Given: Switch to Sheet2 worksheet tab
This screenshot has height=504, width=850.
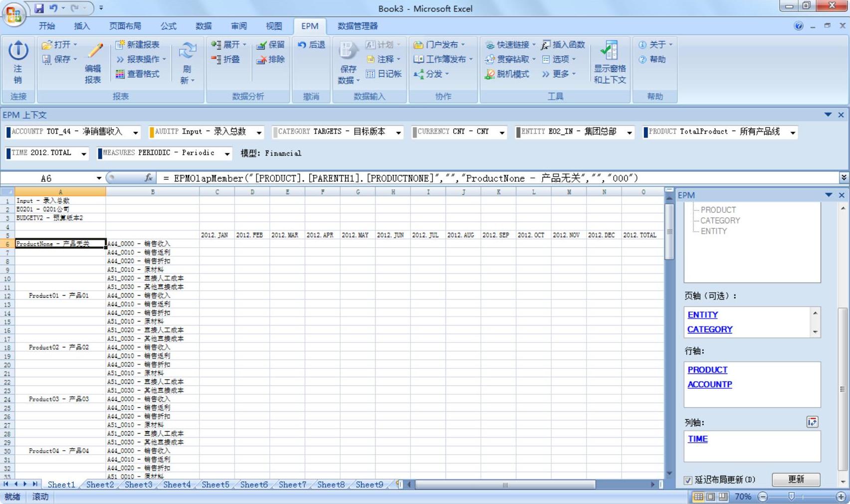Looking at the screenshot, I should tap(100, 484).
